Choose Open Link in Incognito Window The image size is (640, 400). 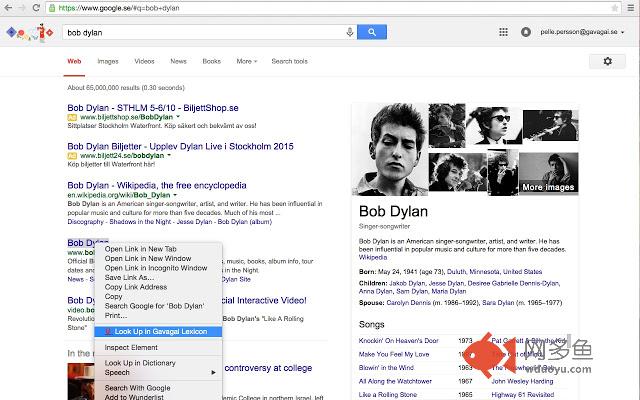(x=158, y=268)
